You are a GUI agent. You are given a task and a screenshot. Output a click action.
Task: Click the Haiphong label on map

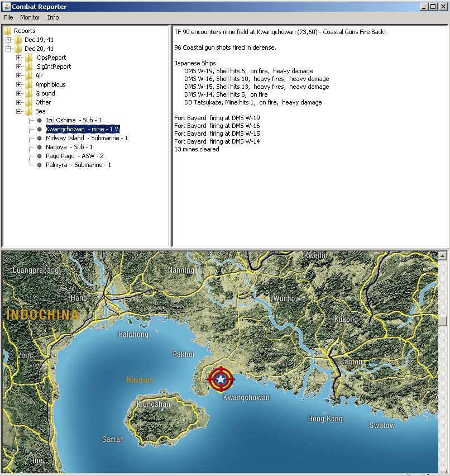coord(133,334)
